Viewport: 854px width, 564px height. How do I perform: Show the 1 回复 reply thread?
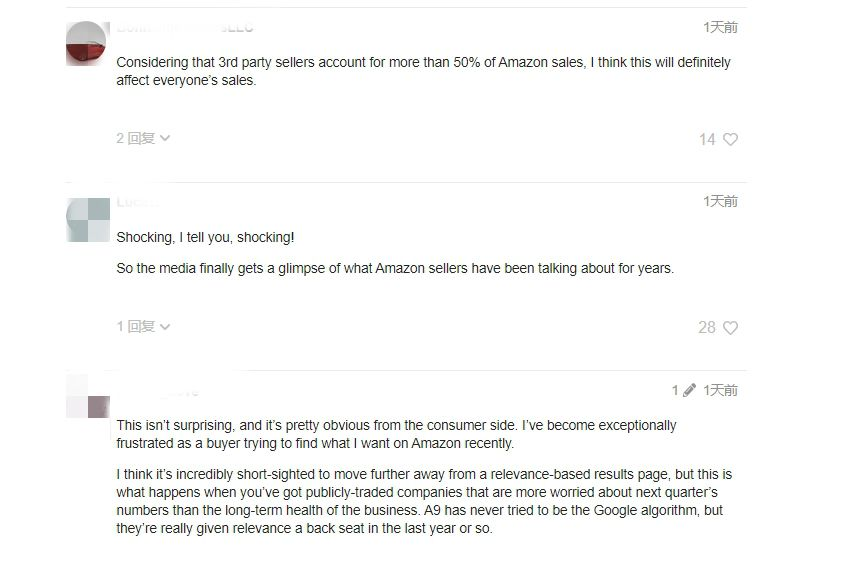[x=143, y=327]
